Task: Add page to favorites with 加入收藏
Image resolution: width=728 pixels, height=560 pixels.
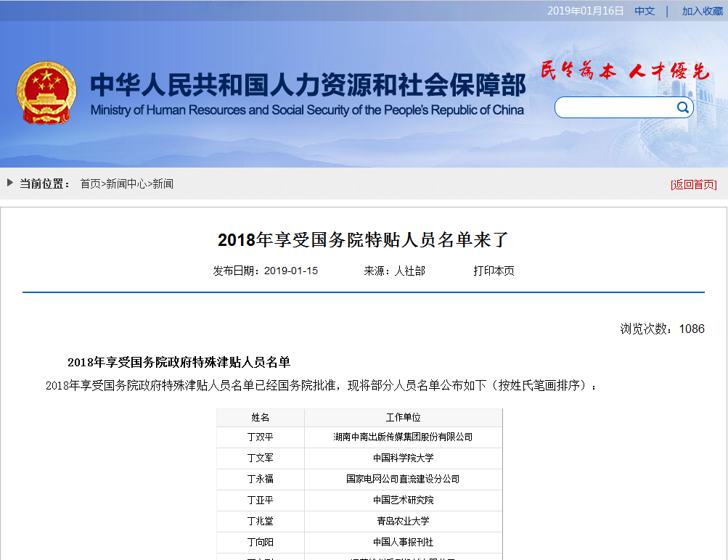Action: click(702, 11)
